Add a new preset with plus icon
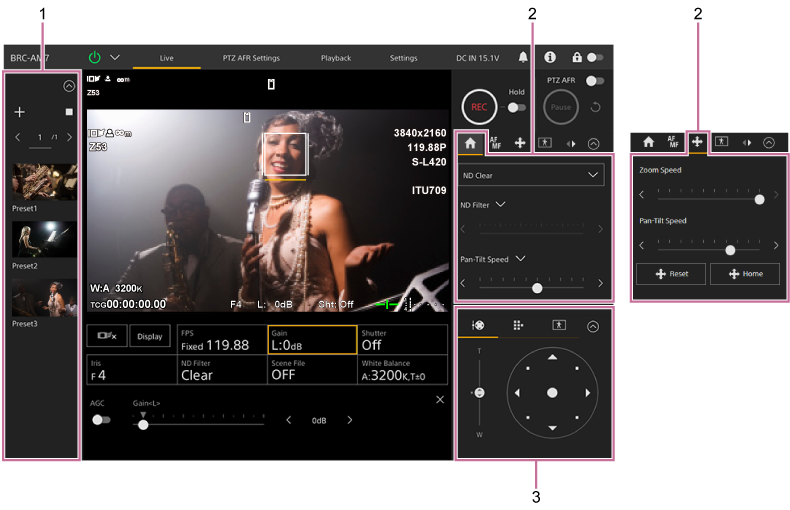 point(19,113)
